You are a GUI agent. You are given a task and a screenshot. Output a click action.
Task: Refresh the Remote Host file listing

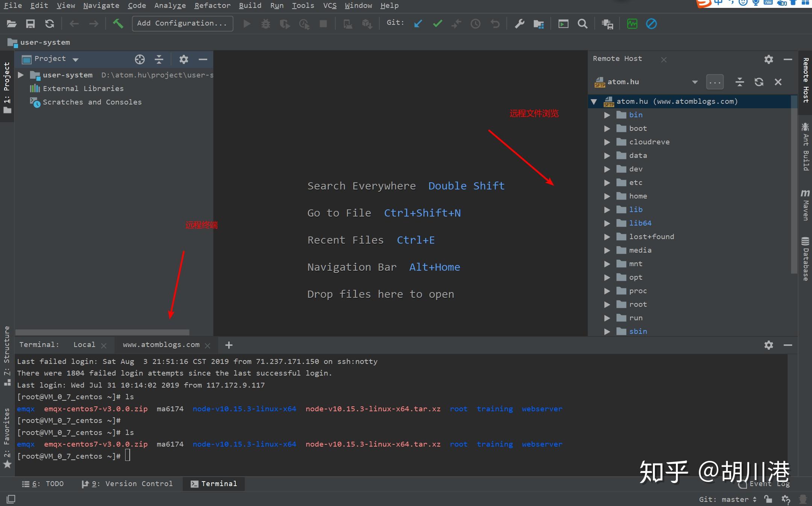coord(759,82)
